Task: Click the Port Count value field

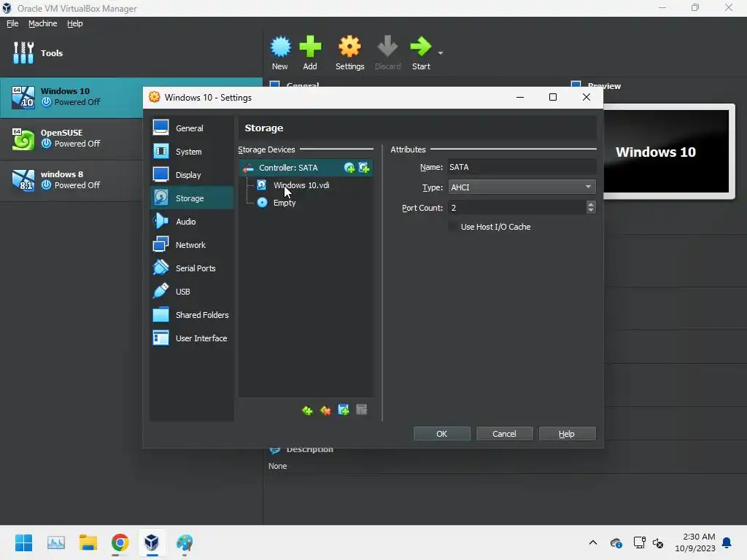Action: pos(517,208)
